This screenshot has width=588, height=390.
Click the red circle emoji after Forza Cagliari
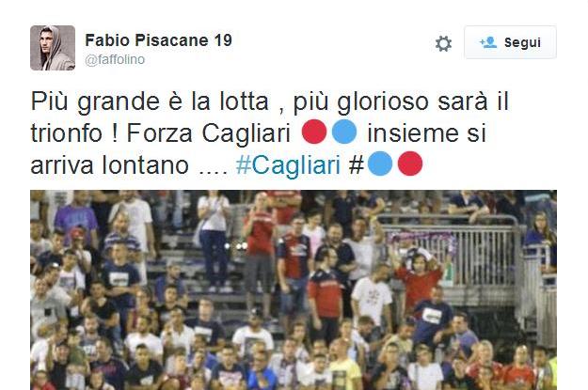point(314,132)
